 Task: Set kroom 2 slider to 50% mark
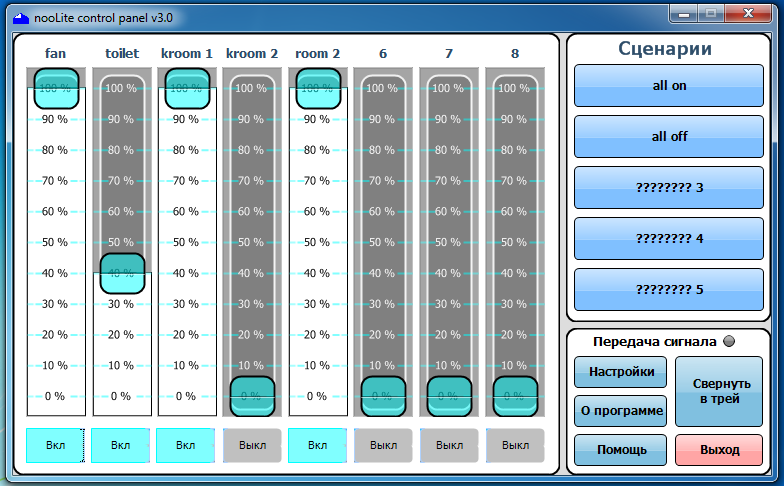tap(252, 242)
